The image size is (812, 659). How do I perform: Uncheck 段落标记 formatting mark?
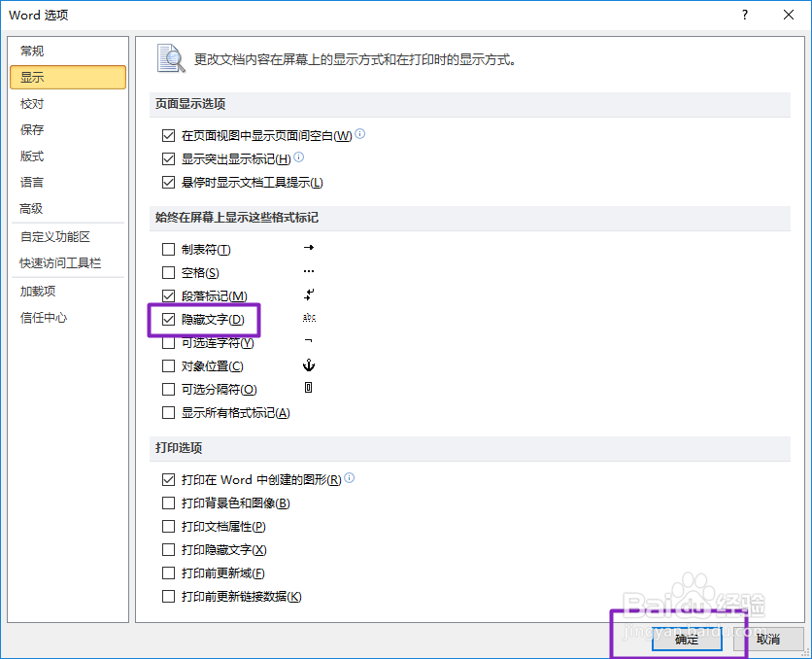(168, 295)
